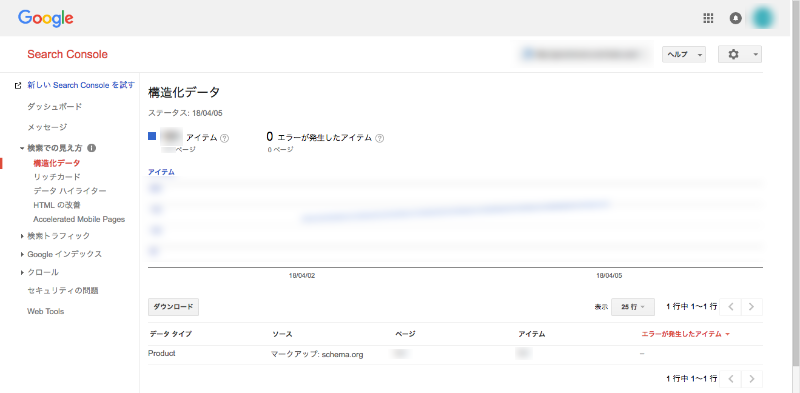Open 新しい Search Console を試す link
Screen dimensions: 800x393
click(x=81, y=85)
